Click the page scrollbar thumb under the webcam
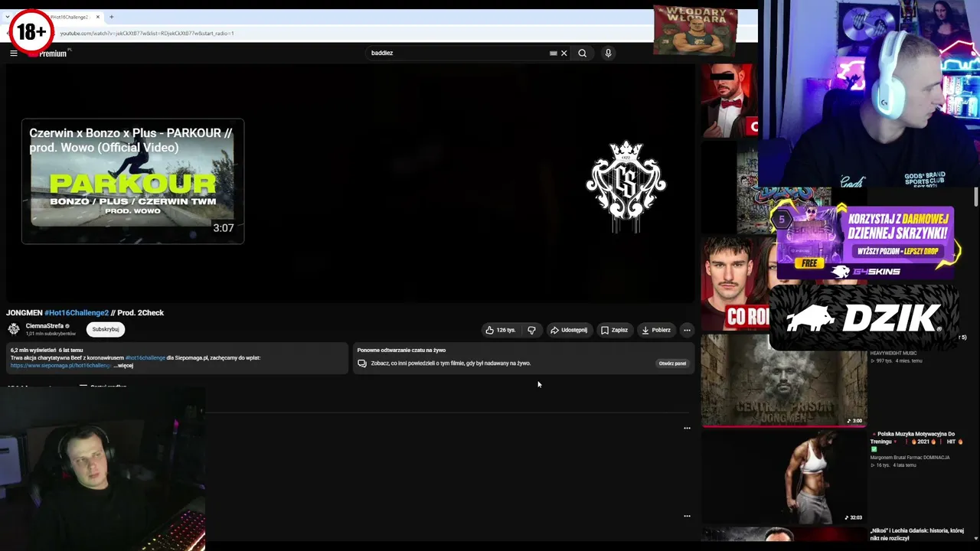Screen dimensions: 980x551 976,197
